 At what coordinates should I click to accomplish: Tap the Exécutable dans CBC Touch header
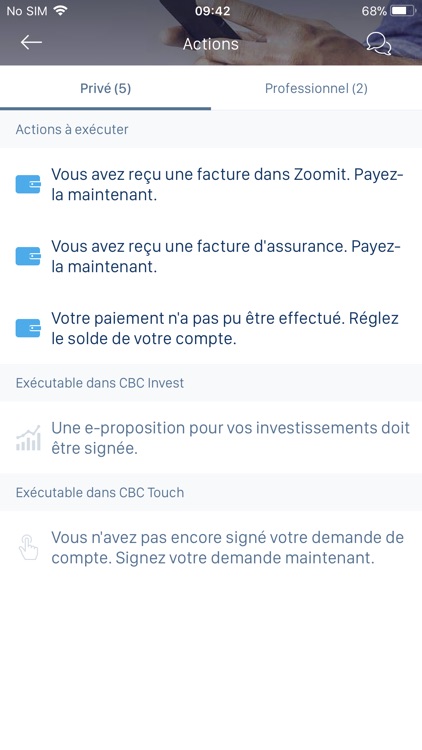tap(100, 493)
